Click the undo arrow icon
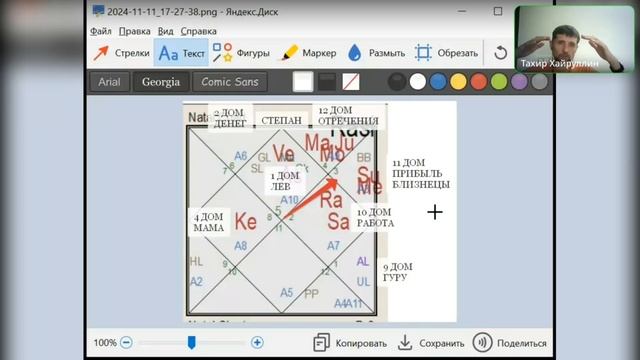 (500, 53)
